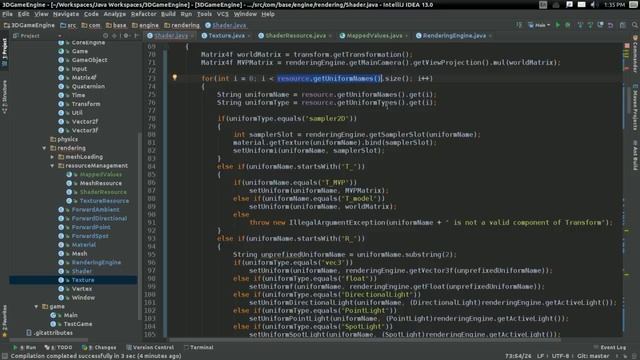Viewport: 640px width, 360px height.
Task: Click the Project panel settings gear icon
Action: click(126, 36)
